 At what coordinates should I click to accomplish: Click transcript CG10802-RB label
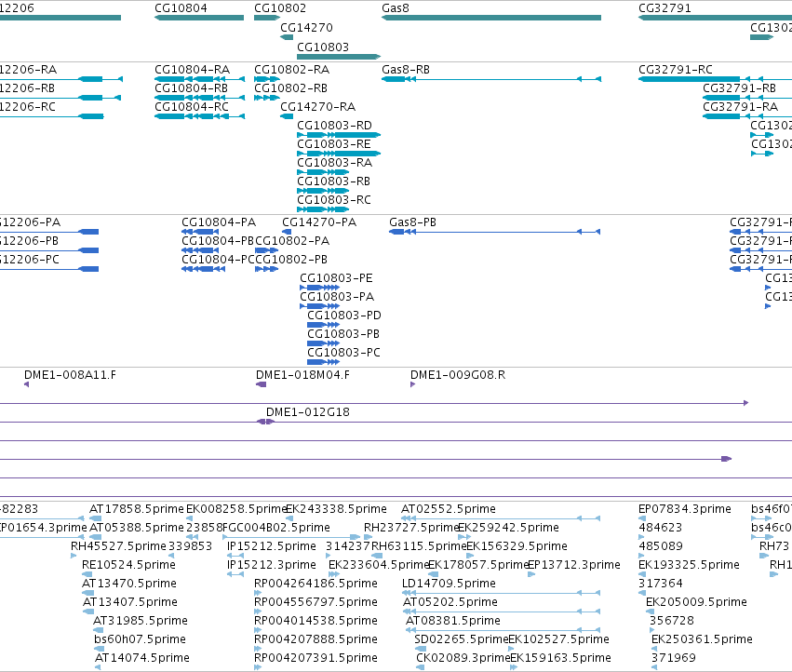coord(291,87)
